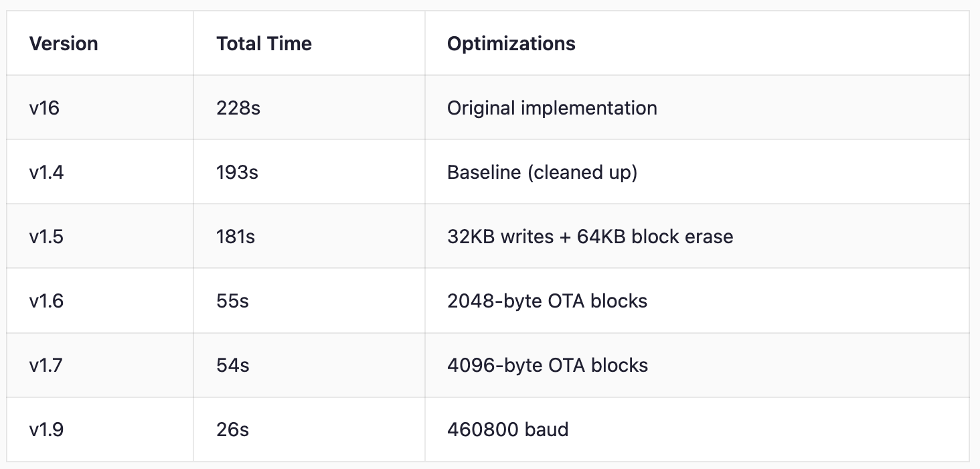
Task: Click the Baseline (cleaned up) cell
Action: click(542, 172)
